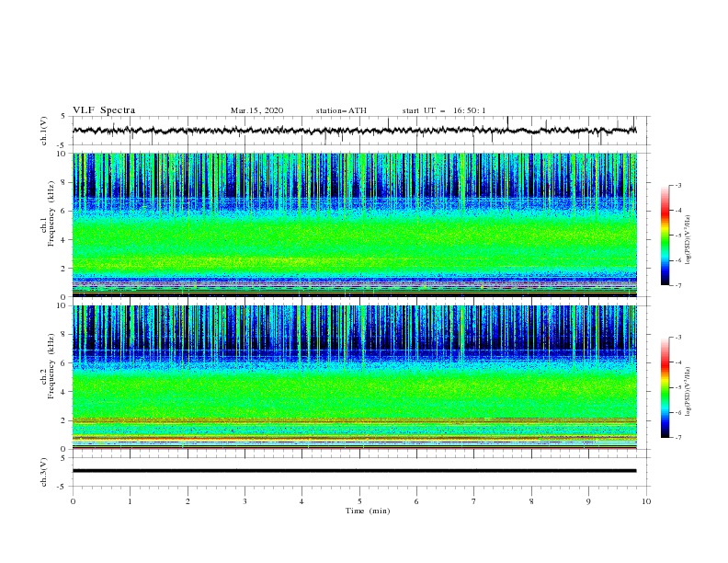Click the time axis tick label '10'
The height and width of the screenshot is (563, 728).
646,501
